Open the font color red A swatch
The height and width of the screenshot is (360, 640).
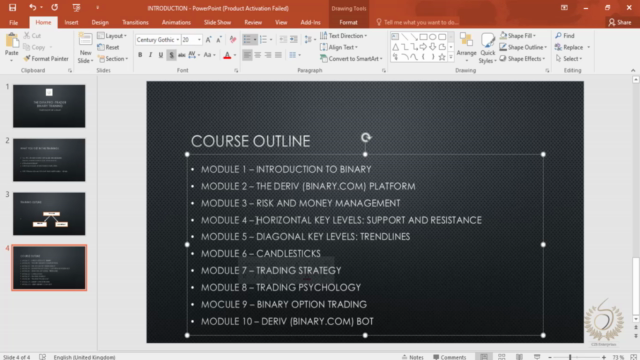pos(227,55)
